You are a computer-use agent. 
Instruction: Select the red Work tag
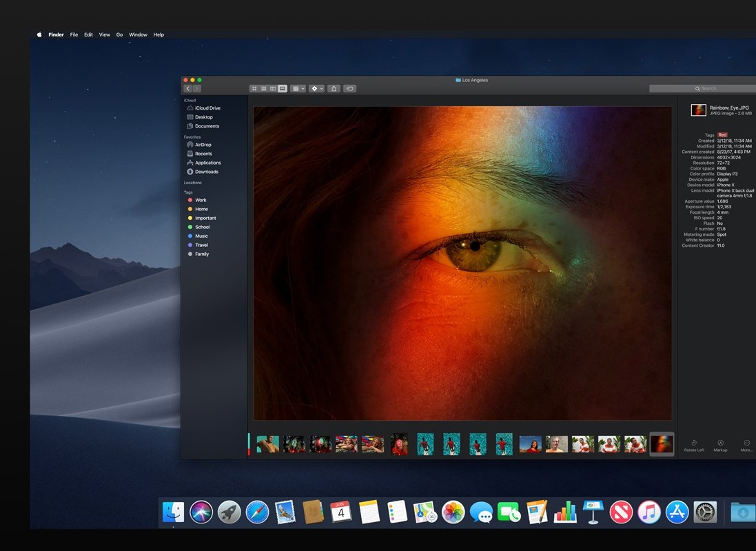click(x=197, y=200)
